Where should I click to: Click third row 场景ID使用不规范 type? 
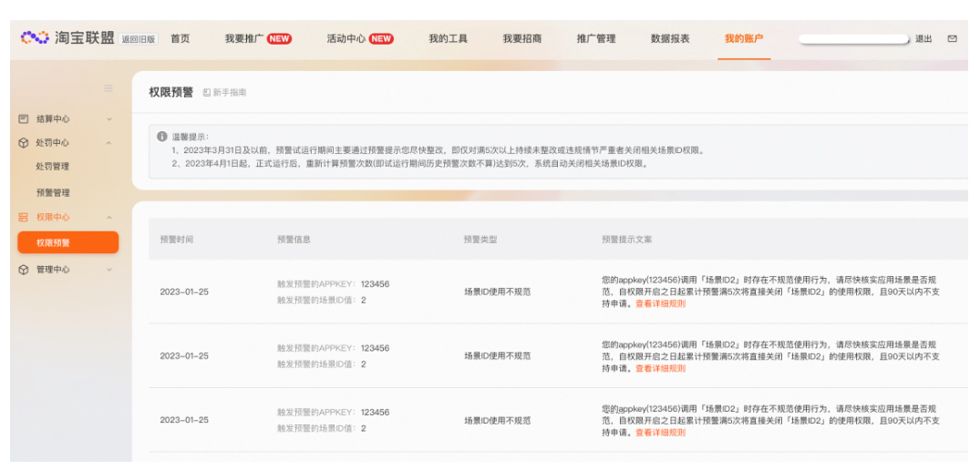click(497, 421)
